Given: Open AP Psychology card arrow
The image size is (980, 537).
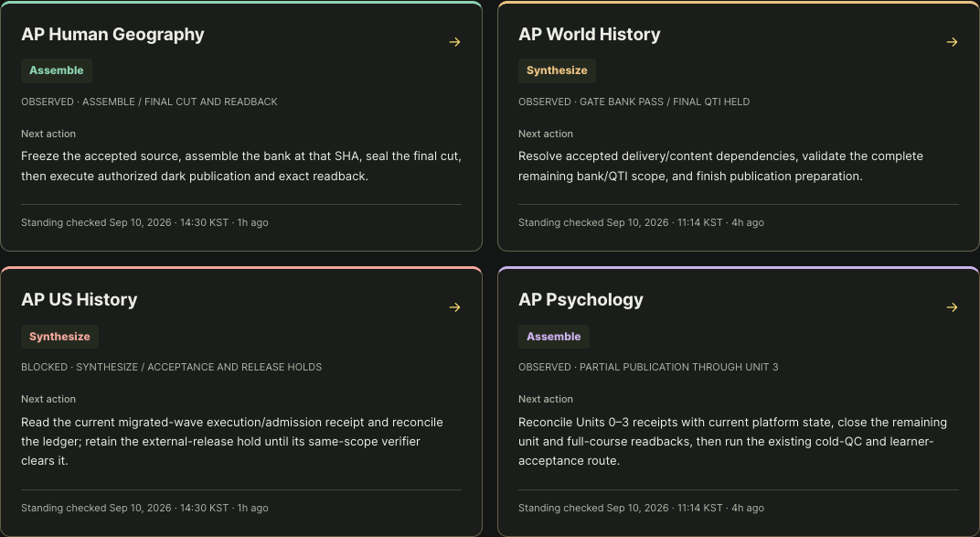Looking at the screenshot, I should (x=952, y=307).
